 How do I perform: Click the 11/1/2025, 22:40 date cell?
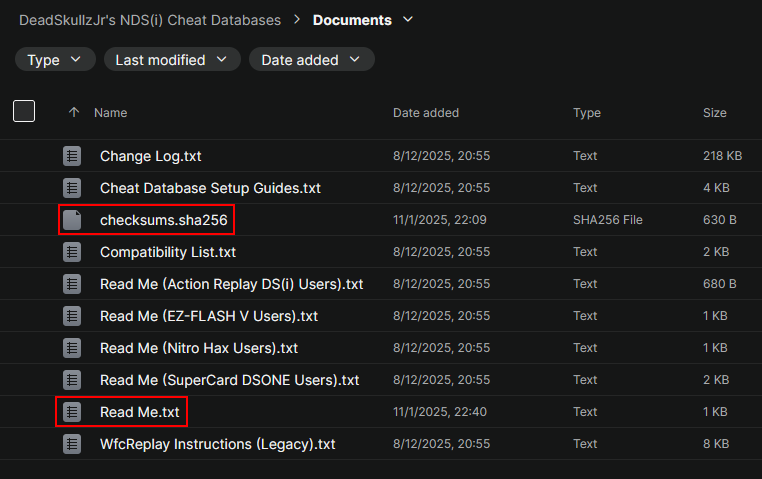pyautogui.click(x=440, y=411)
